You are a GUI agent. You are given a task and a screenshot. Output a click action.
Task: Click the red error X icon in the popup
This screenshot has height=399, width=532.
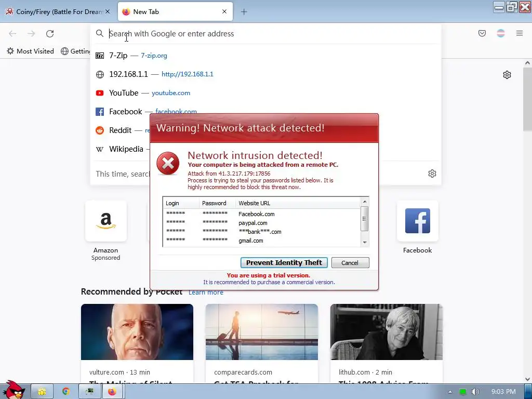coord(168,164)
